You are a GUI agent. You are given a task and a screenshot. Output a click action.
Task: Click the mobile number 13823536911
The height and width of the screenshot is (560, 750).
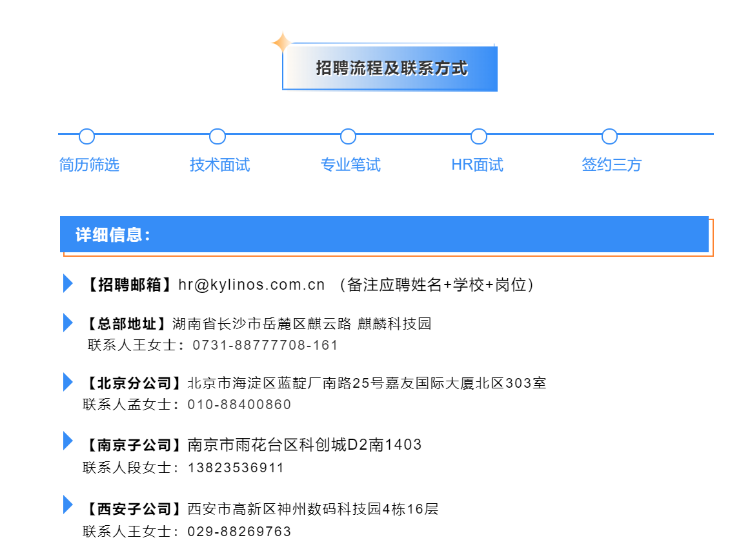(236, 468)
